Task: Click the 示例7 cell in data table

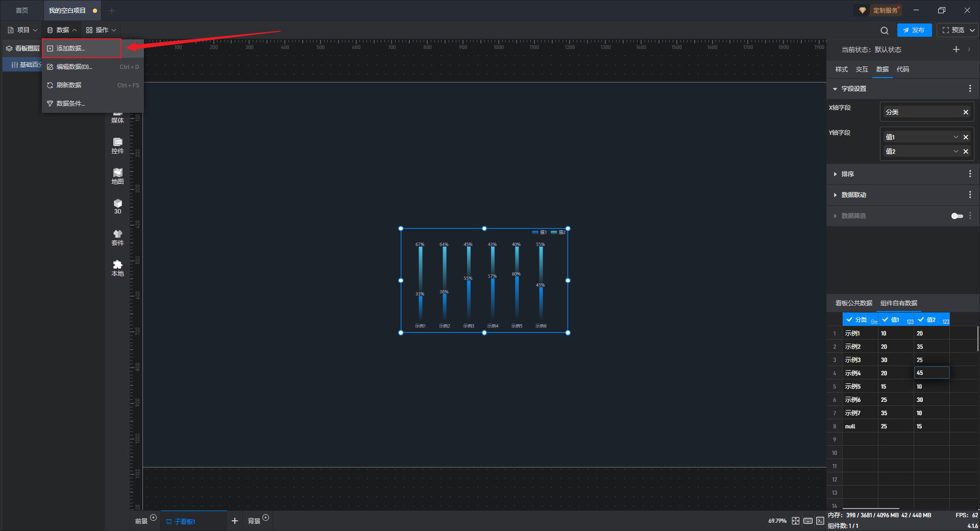Action: click(x=860, y=413)
